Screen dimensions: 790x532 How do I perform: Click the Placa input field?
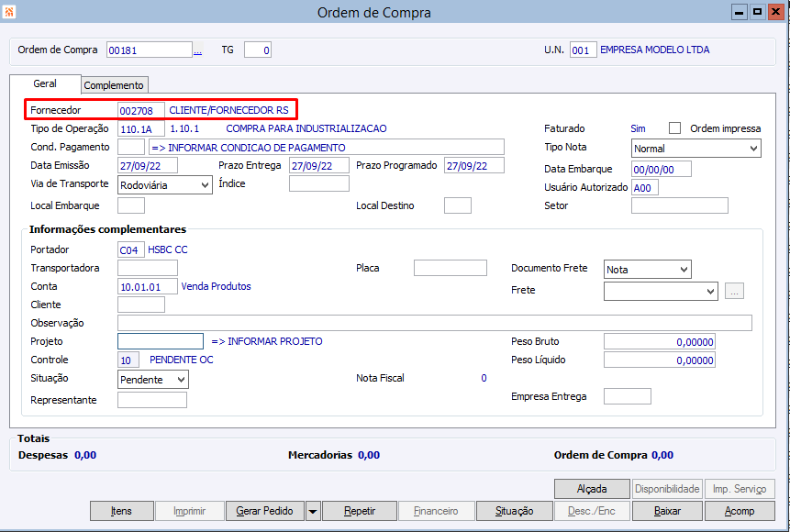click(x=451, y=268)
